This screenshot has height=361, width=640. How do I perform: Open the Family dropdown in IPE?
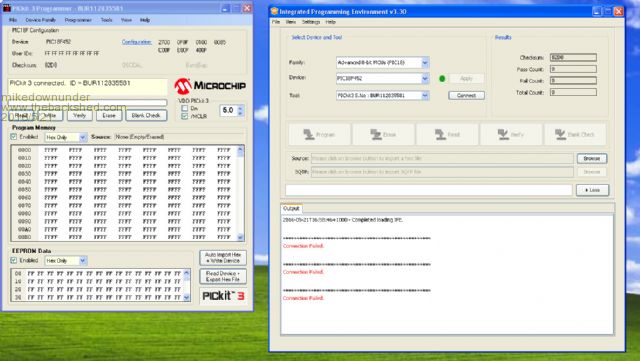[425, 63]
